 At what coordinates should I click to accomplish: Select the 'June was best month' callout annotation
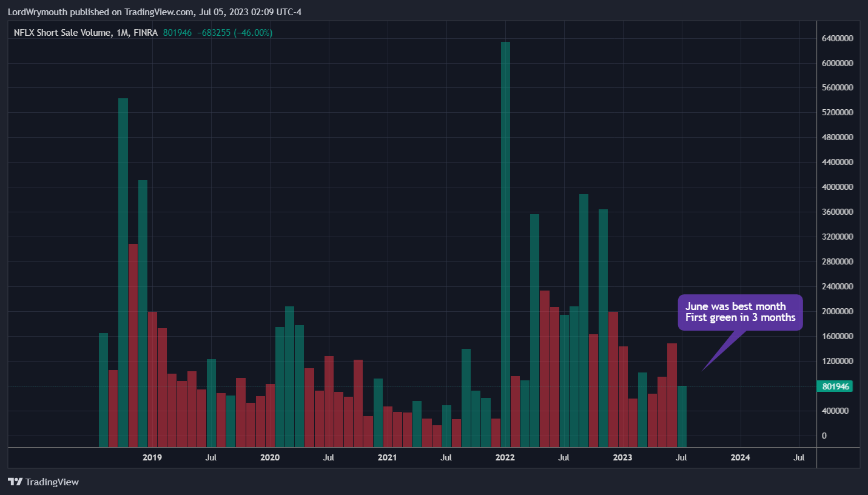(x=741, y=312)
